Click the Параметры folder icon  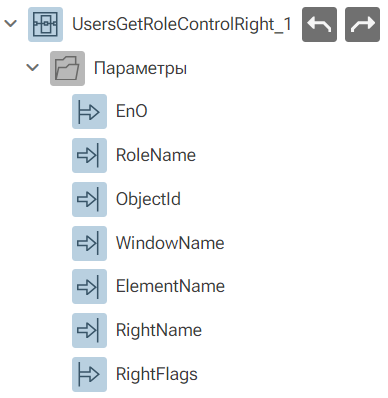[x=67, y=68]
